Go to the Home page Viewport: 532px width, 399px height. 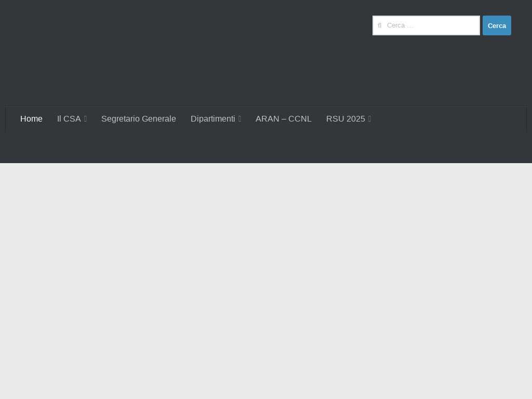coord(31,119)
